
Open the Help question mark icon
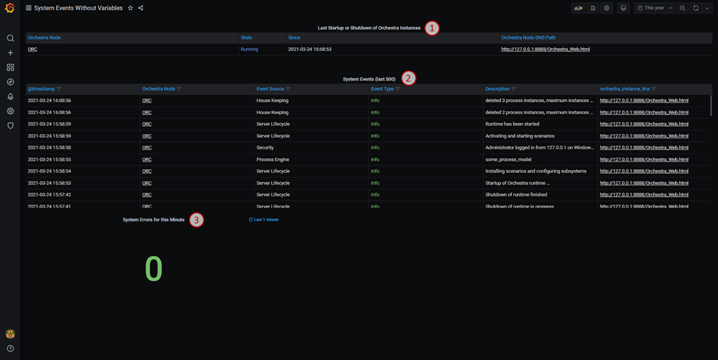tap(10, 349)
